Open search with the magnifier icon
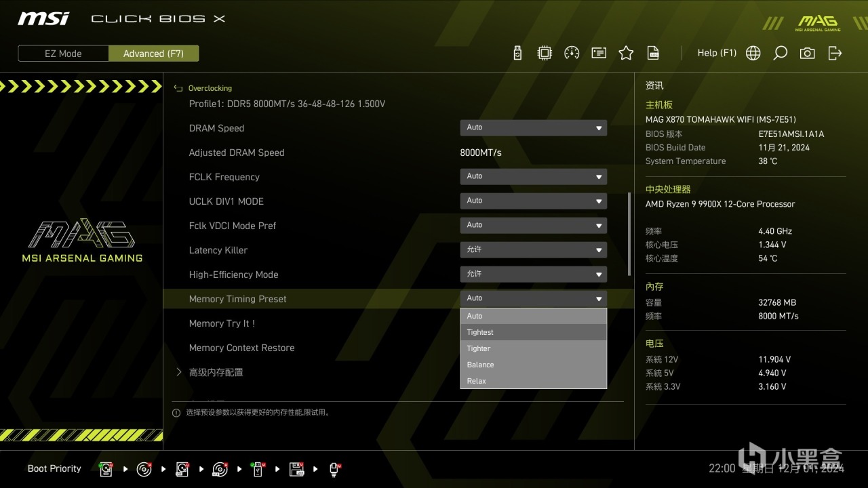This screenshot has width=868, height=488. [x=781, y=53]
